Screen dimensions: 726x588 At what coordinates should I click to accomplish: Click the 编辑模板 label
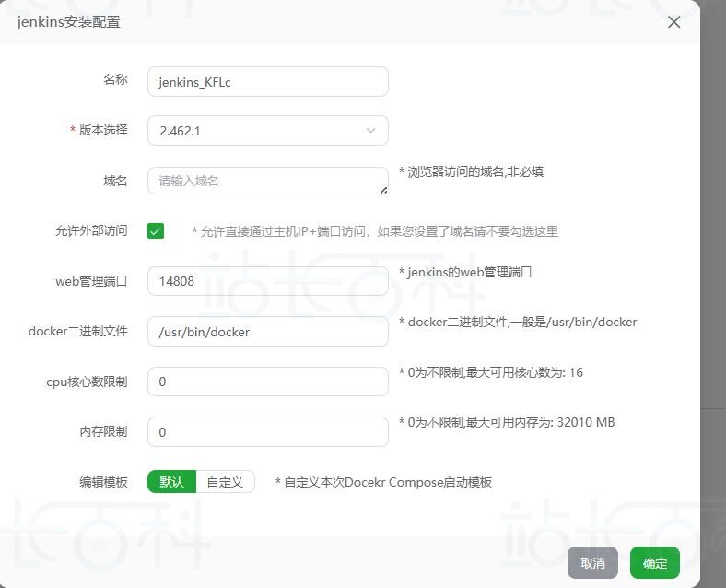[103, 482]
